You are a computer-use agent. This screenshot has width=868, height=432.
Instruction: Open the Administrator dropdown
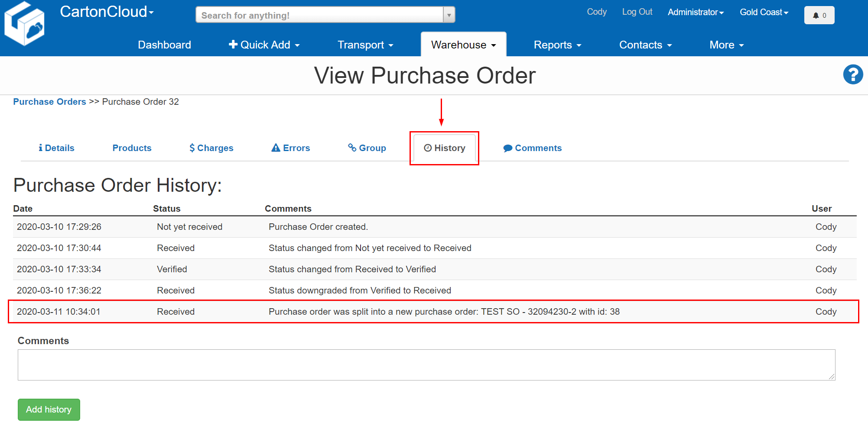[x=695, y=12]
